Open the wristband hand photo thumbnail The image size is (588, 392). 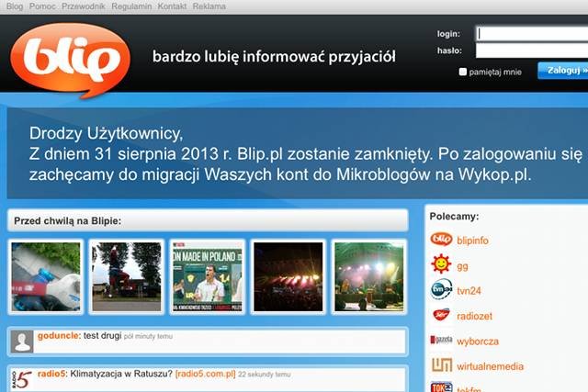tap(45, 276)
